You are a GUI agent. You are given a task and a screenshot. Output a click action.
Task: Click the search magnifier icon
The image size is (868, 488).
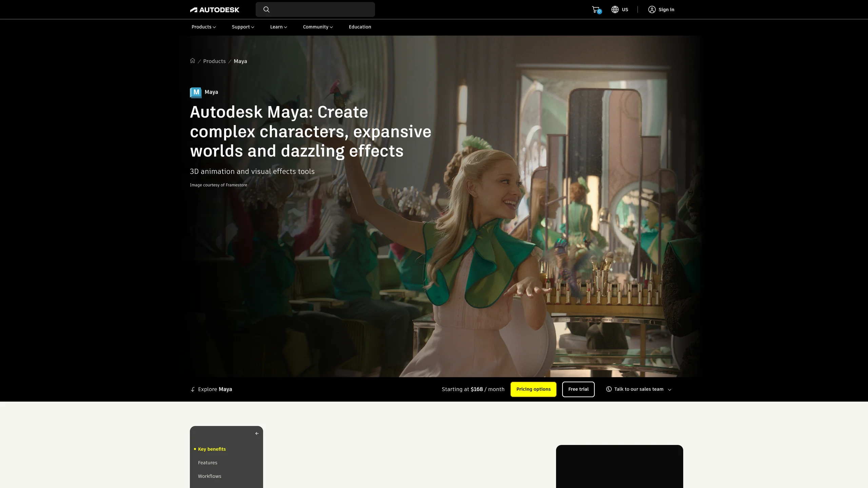click(x=267, y=9)
